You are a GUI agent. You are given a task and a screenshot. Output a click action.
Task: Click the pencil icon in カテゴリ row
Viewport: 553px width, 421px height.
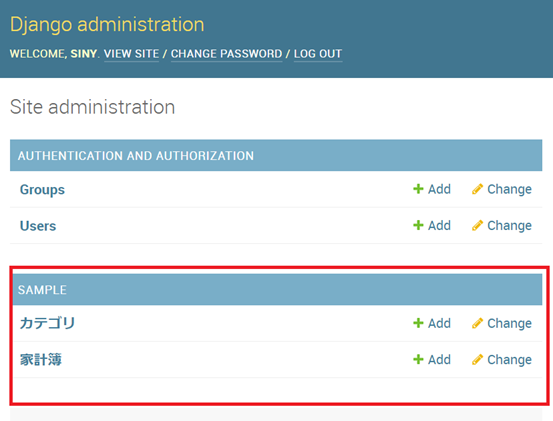(477, 323)
